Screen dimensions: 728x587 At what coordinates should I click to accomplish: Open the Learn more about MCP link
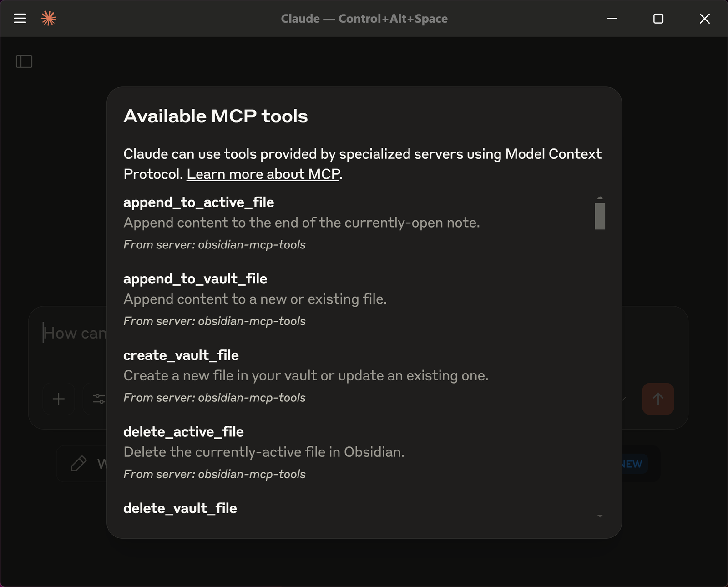[x=263, y=174]
